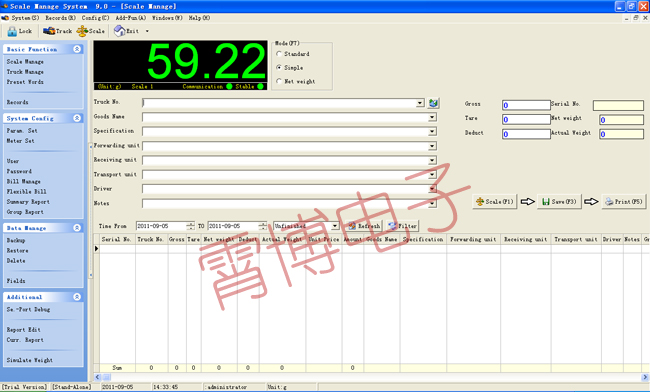The image size is (650, 392).
Task: Click the Time From date stepper
Action: point(190,226)
